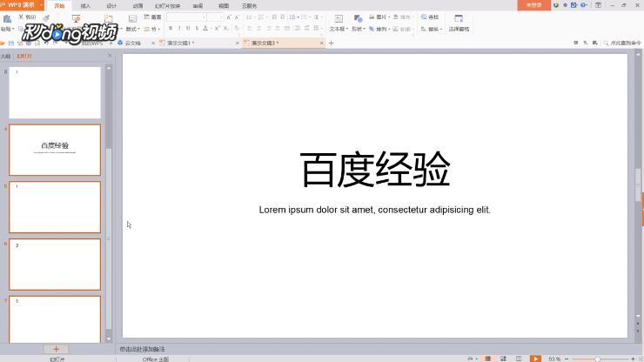Click the 点此查找命令 search command field
Screen dimensions: 644x362
tap(622, 43)
